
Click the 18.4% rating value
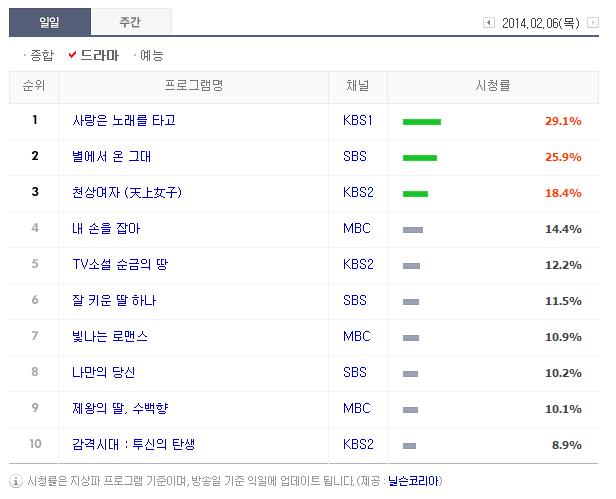tap(563, 193)
